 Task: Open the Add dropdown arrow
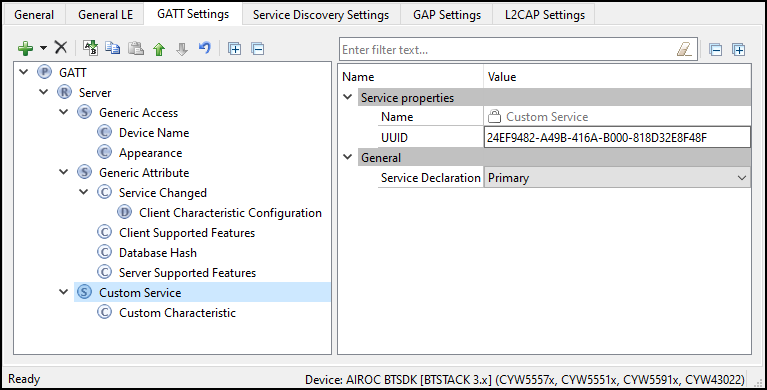click(x=44, y=48)
